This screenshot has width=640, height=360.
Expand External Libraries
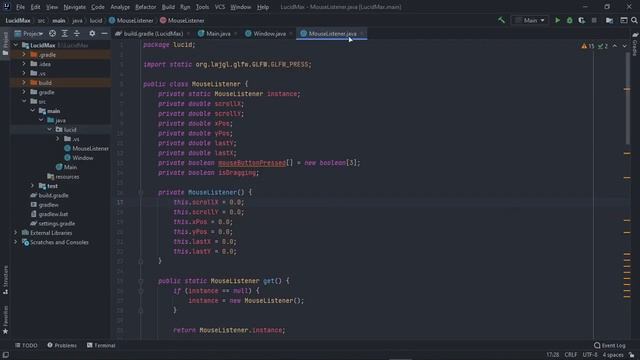(x=16, y=233)
